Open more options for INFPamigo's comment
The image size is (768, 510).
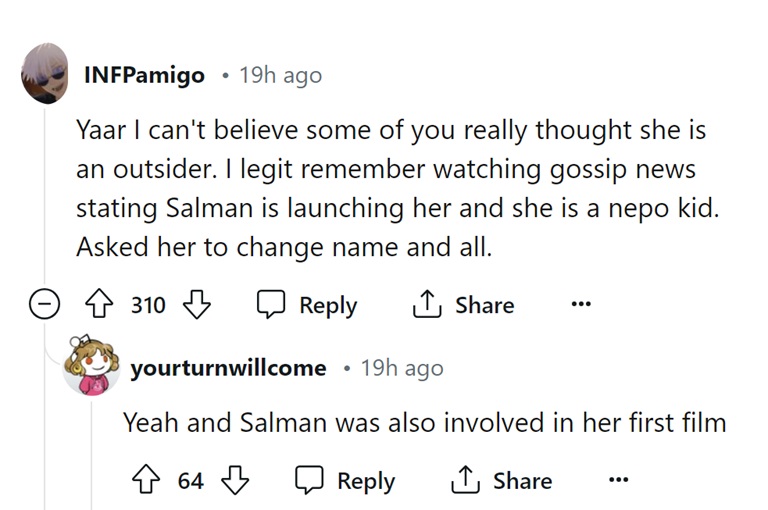pos(581,305)
